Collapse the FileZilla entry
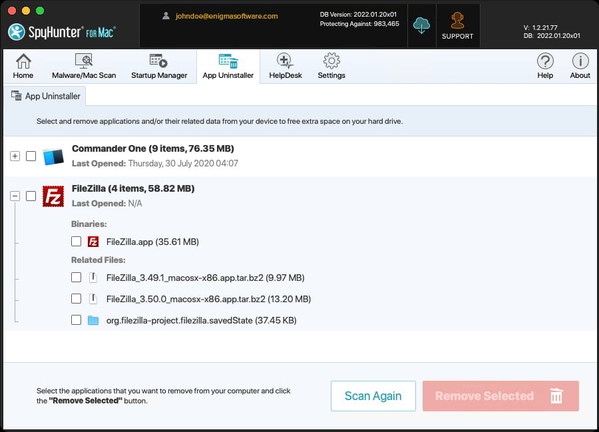 pos(15,196)
